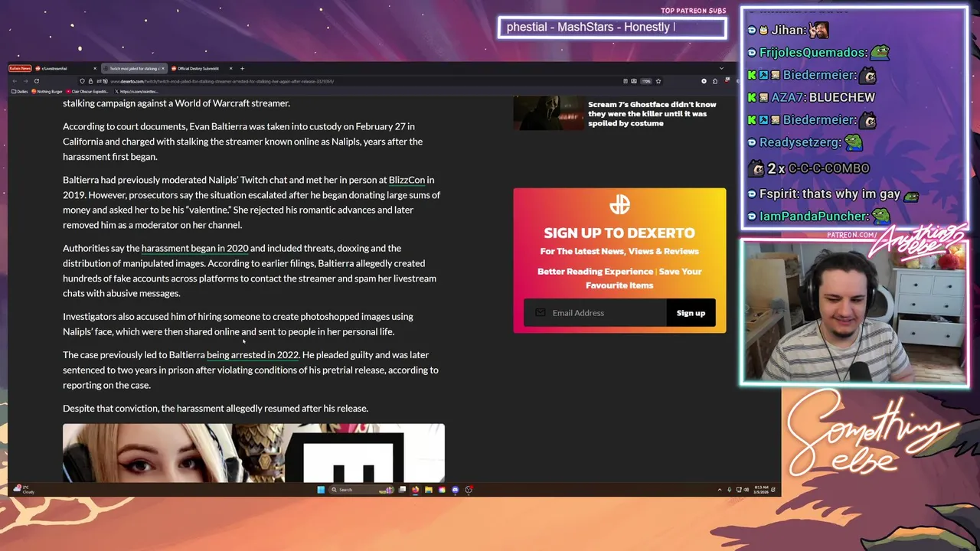
Task: Bookmark this page with the star icon
Action: click(x=658, y=81)
